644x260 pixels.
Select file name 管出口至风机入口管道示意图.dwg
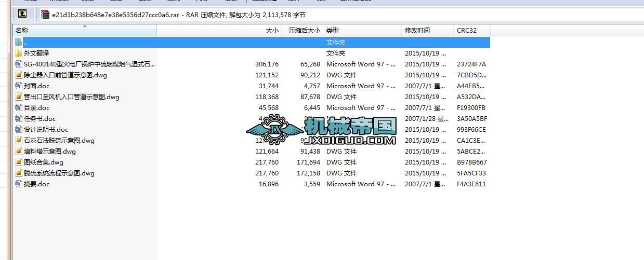pos(72,97)
